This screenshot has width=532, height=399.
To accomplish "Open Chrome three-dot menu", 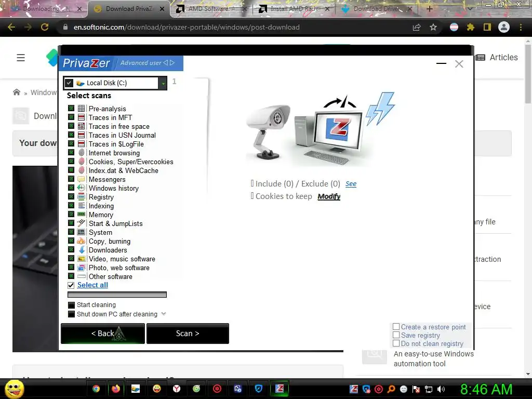I will coord(521,27).
